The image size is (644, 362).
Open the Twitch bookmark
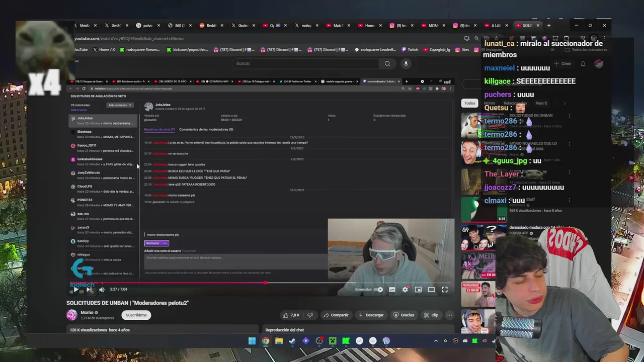(410, 50)
